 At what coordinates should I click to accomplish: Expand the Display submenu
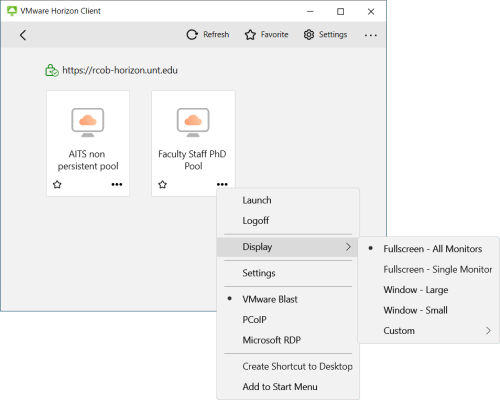tap(288, 247)
